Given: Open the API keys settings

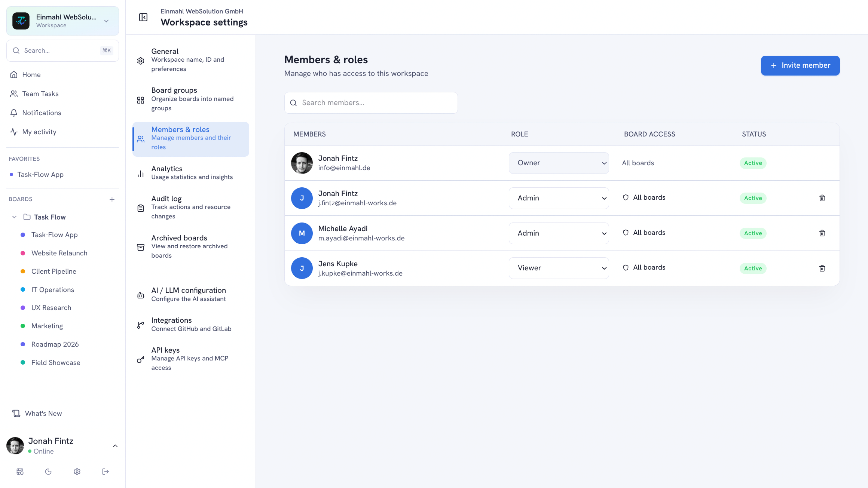Looking at the screenshot, I should pos(191,359).
